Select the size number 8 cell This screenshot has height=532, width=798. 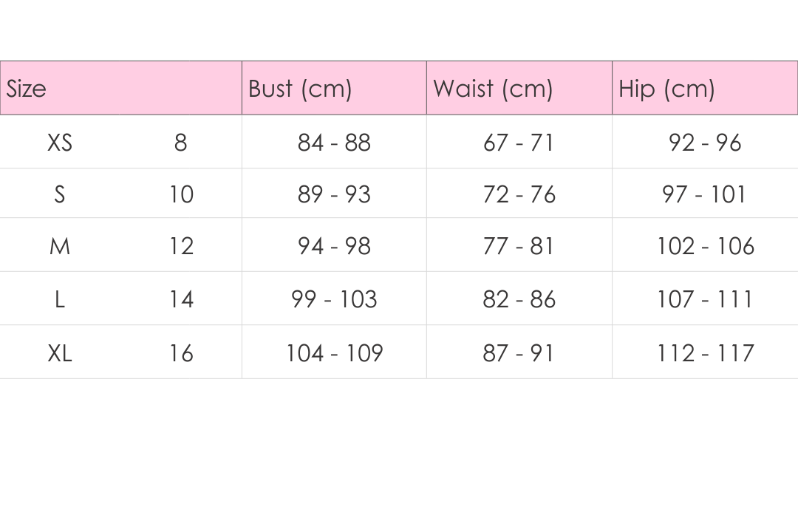coord(181,142)
